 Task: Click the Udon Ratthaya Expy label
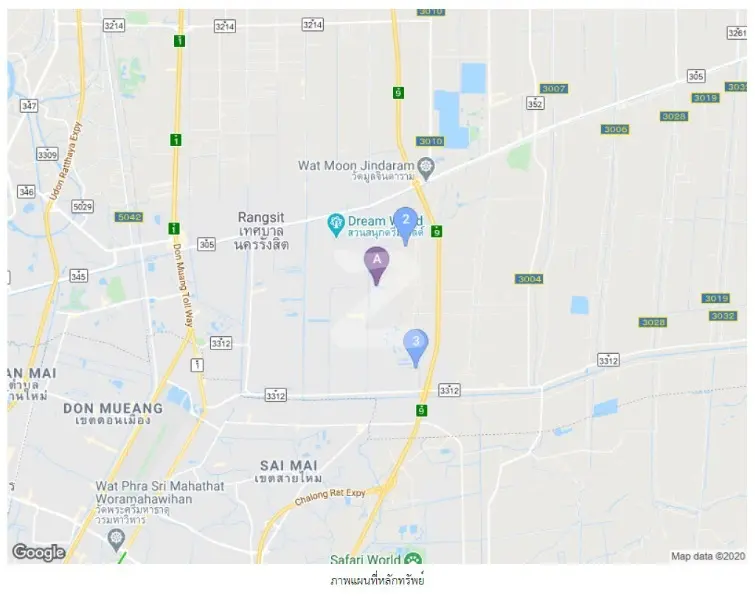click(66, 161)
